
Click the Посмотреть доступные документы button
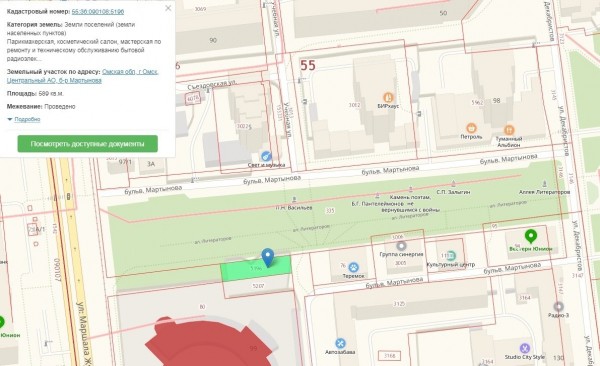[x=88, y=144]
